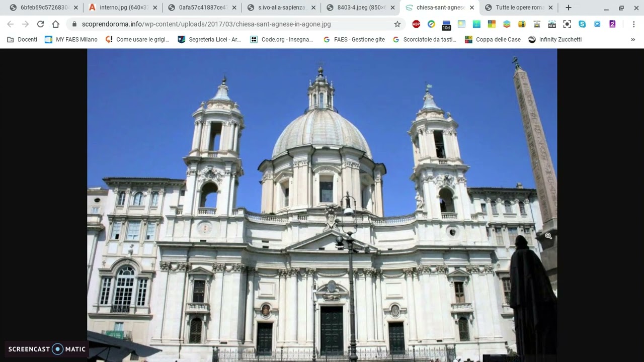Open the Segreteria Licei bookmark
The width and height of the screenshot is (644, 362).
click(x=209, y=39)
